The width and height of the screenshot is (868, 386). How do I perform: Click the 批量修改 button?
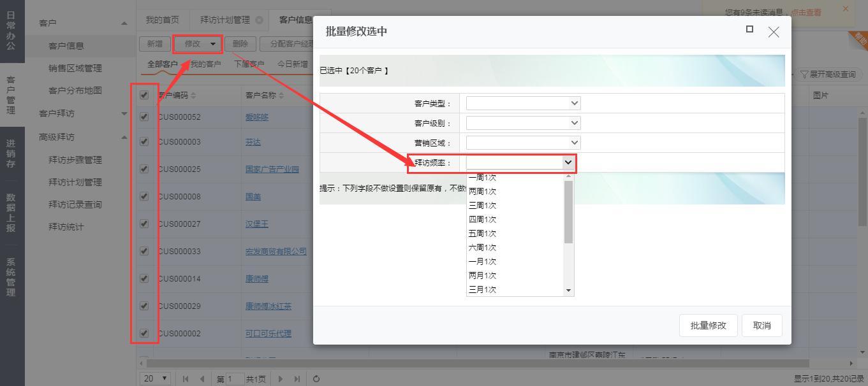[708, 325]
